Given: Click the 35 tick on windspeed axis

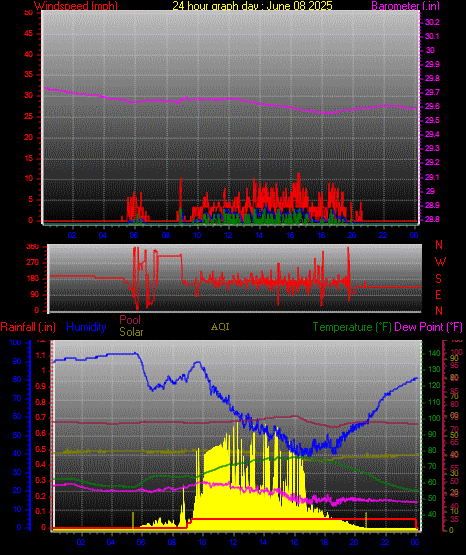Looking at the screenshot, I should (28, 75).
